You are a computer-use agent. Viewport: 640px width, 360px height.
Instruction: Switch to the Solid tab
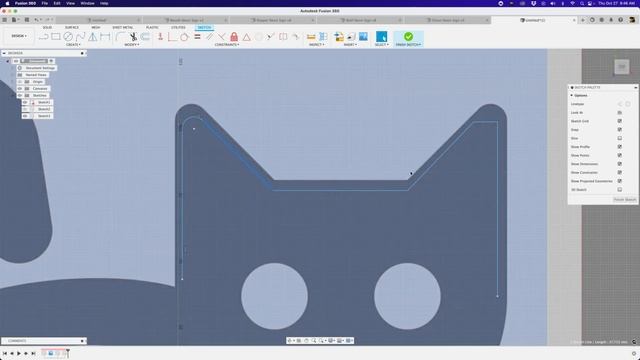pyautogui.click(x=47, y=27)
